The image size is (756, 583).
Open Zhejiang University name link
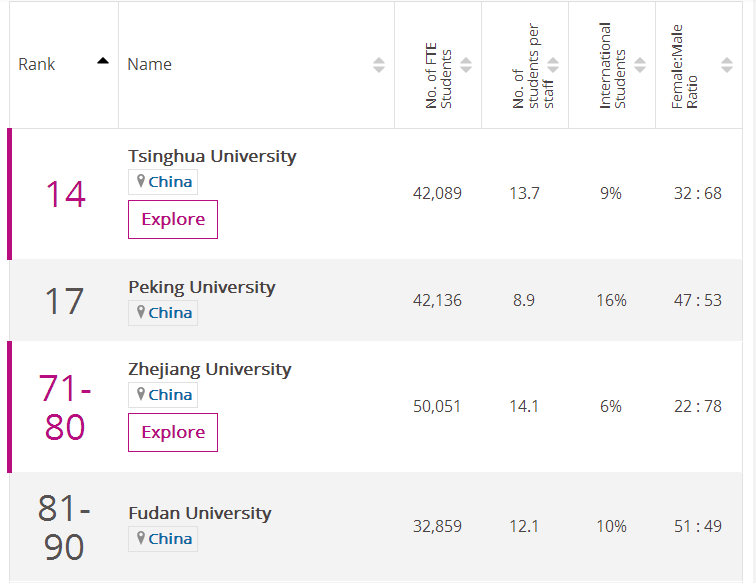pos(210,369)
